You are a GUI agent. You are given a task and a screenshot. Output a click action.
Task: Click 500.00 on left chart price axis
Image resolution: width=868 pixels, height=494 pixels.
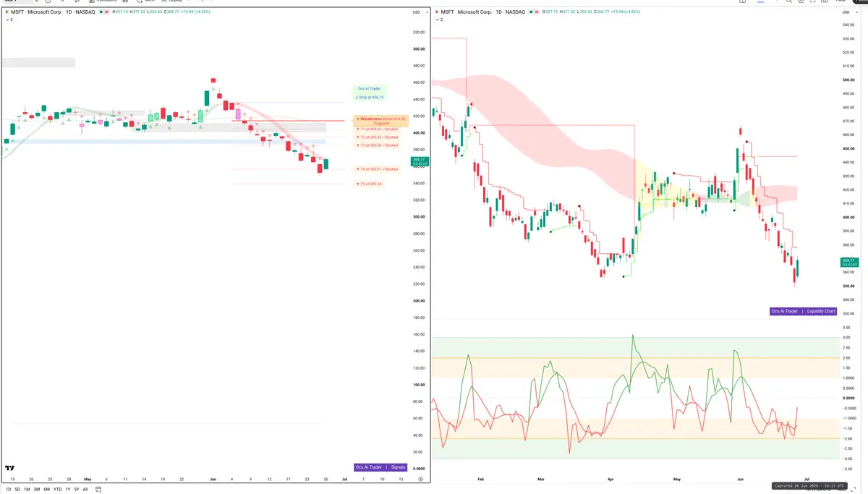418,49
